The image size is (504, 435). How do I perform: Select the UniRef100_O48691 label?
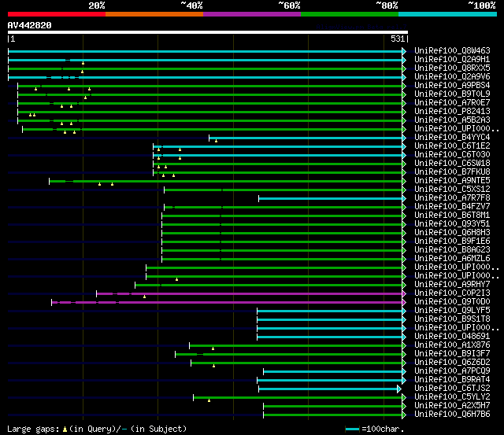(452, 337)
